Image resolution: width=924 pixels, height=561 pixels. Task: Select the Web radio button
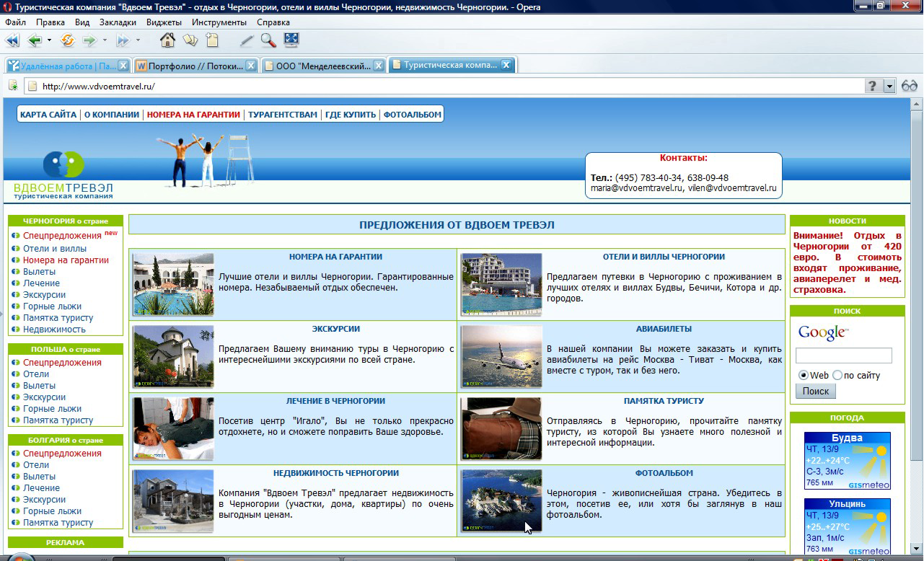coord(803,375)
